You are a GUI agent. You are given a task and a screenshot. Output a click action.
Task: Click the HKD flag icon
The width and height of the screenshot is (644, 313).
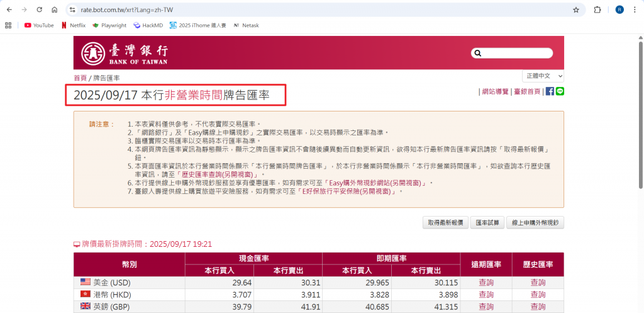[x=85, y=294]
